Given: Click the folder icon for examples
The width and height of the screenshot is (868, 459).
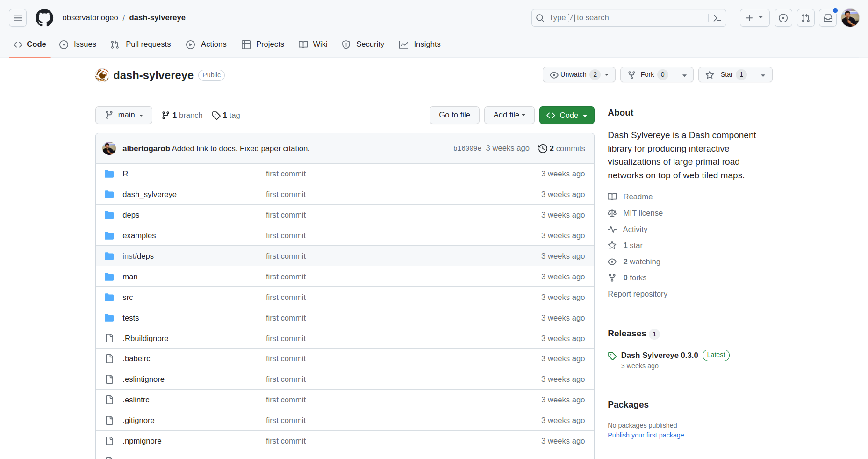Looking at the screenshot, I should 109,236.
